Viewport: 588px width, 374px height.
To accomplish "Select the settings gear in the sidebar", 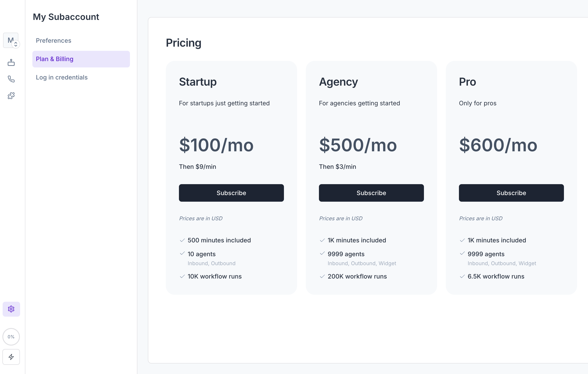I will pos(11,309).
